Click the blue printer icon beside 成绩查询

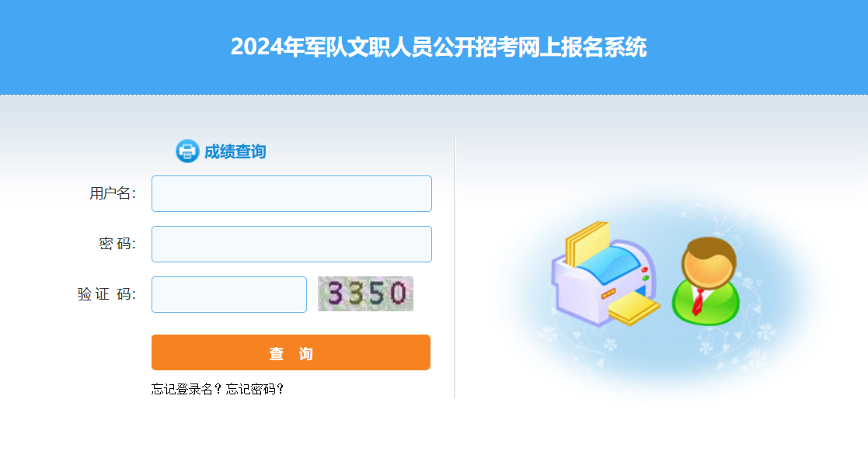[187, 151]
